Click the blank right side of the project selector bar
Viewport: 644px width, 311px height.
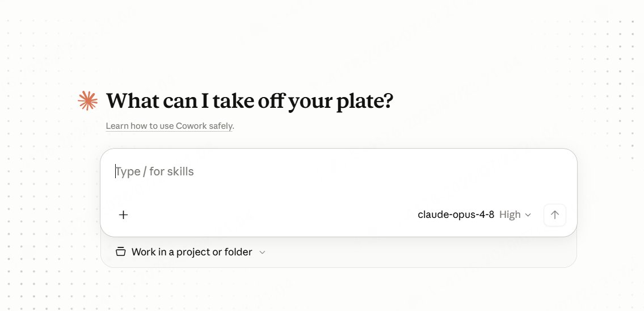419,252
